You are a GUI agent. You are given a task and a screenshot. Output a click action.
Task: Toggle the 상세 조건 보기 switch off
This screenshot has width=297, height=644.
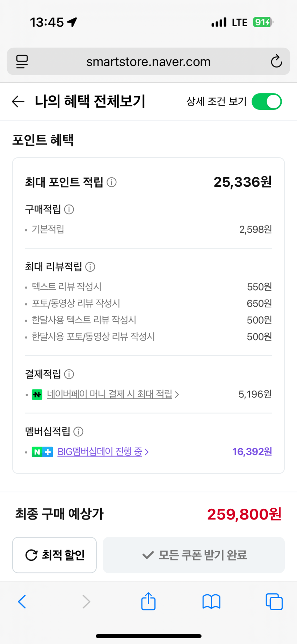click(x=267, y=102)
